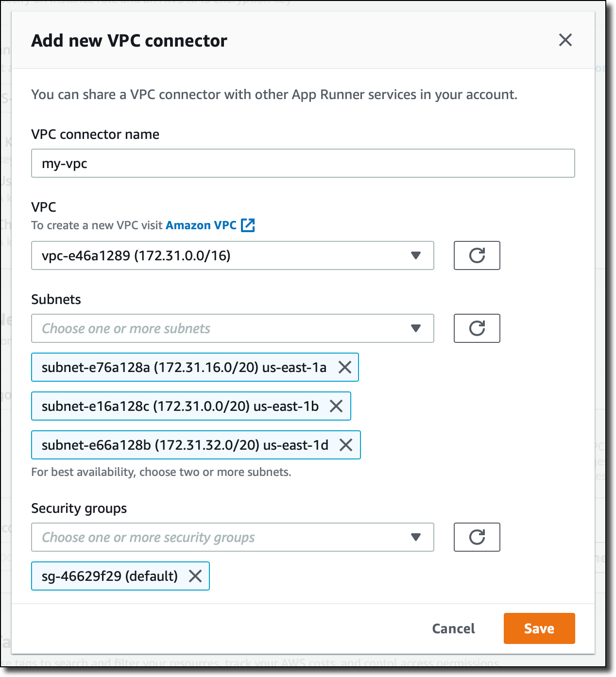Refresh the VPC list

coord(477,255)
